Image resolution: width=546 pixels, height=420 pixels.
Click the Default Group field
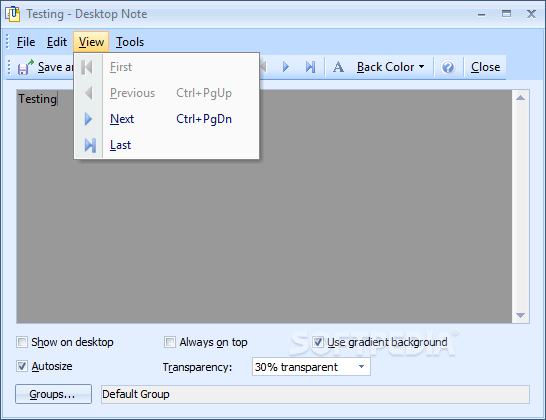(315, 394)
